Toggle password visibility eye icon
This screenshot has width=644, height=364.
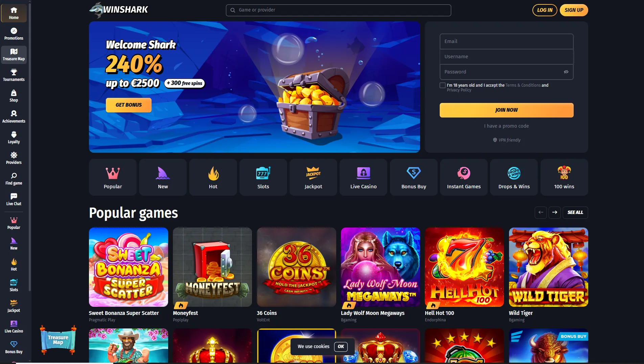[566, 72]
